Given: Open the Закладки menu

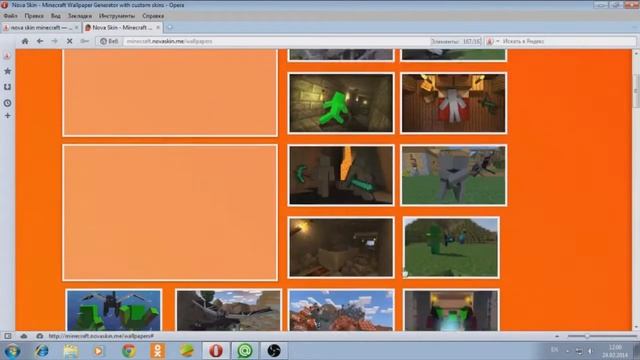Looking at the screenshot, I should (80, 16).
